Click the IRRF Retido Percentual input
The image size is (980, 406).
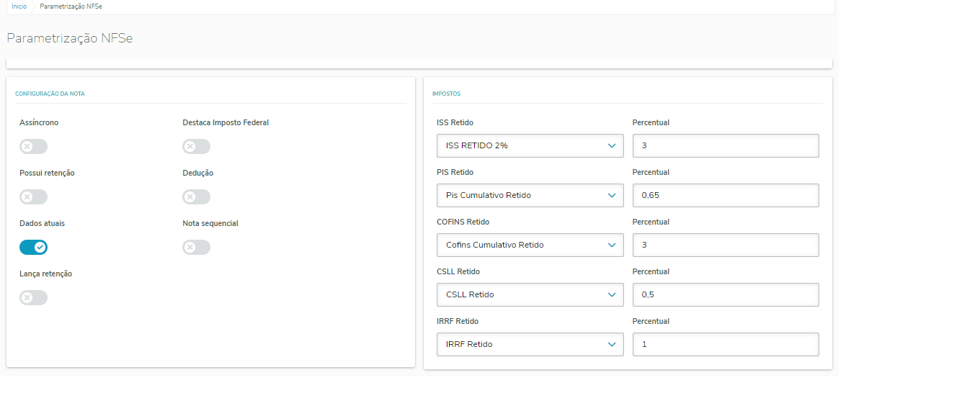tap(726, 344)
